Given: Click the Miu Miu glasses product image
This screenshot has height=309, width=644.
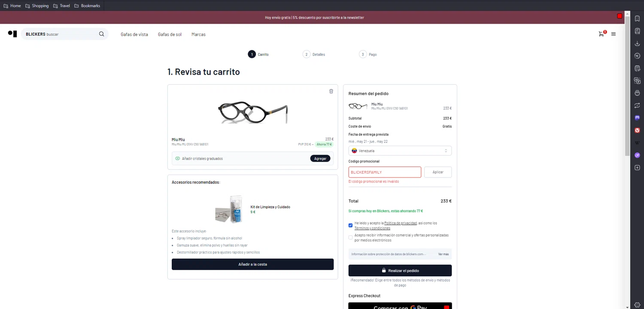Looking at the screenshot, I should pos(253,113).
